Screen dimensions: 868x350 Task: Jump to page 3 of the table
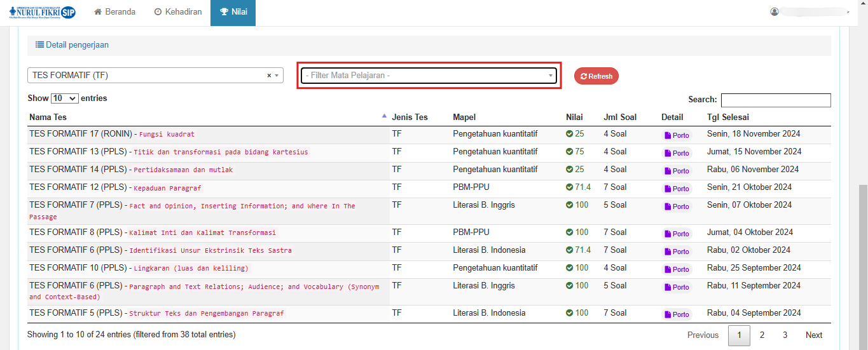785,335
